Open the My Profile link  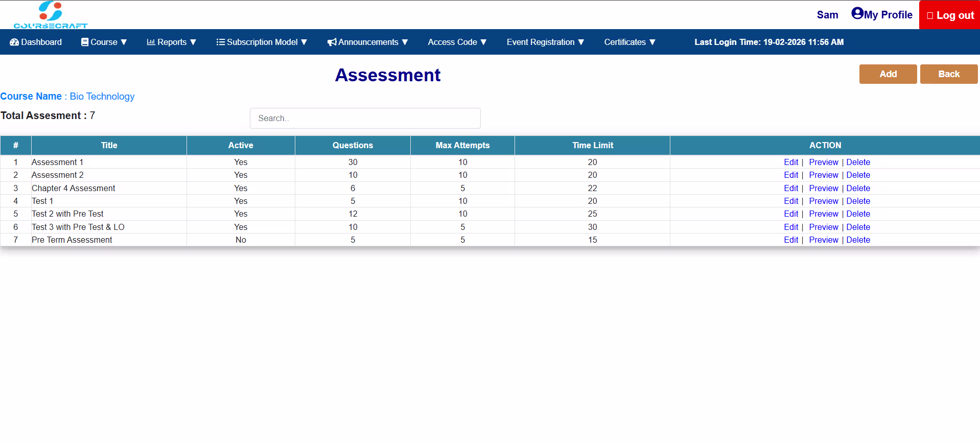point(882,14)
